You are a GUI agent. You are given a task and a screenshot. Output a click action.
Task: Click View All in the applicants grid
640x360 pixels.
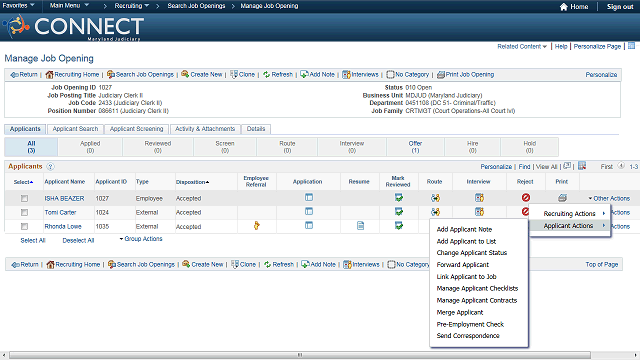(x=547, y=167)
